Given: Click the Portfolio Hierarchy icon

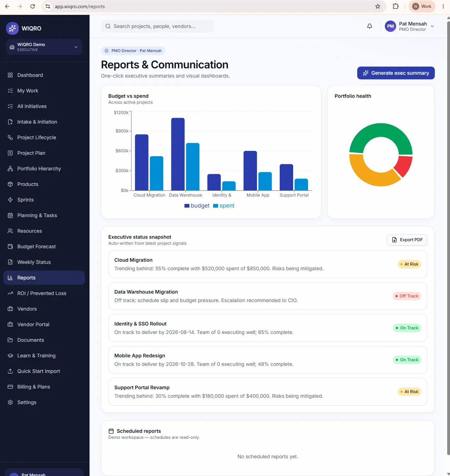Looking at the screenshot, I should click(x=10, y=169).
